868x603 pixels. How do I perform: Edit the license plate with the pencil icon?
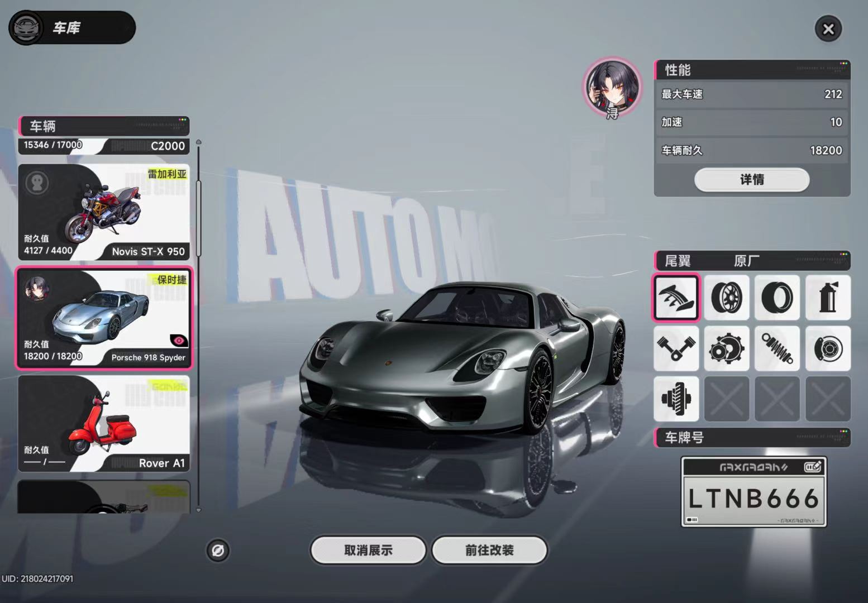point(813,467)
